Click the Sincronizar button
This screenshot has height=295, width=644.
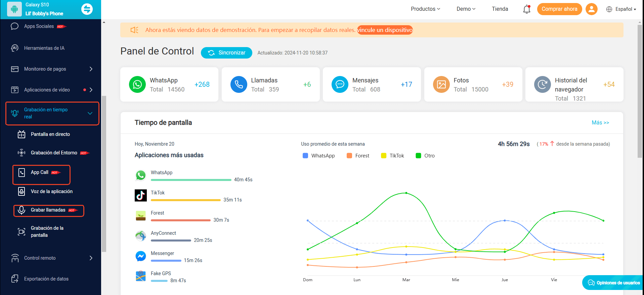click(x=226, y=53)
